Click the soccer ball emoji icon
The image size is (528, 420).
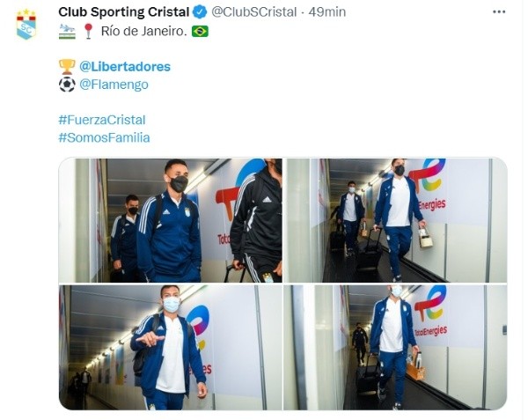pyautogui.click(x=67, y=85)
